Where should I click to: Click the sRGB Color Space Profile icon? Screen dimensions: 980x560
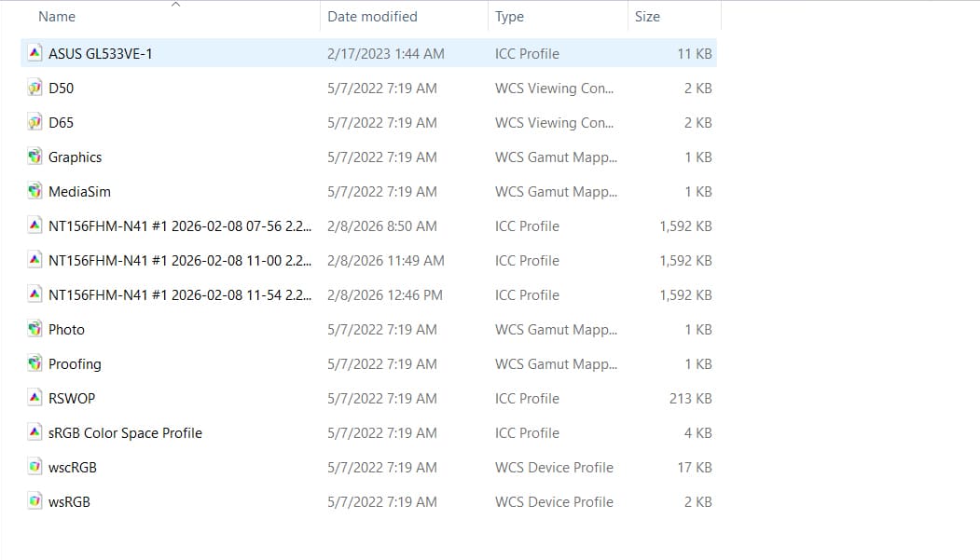coord(35,432)
